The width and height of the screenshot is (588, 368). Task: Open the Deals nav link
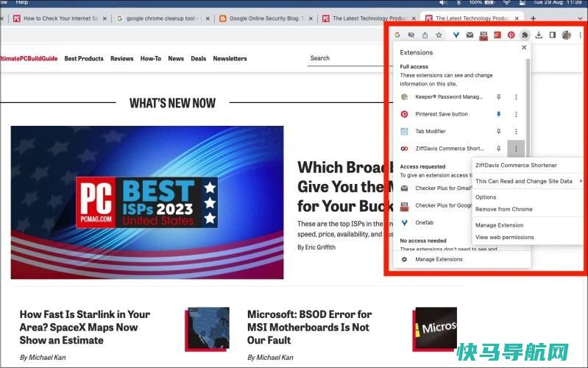(x=199, y=59)
